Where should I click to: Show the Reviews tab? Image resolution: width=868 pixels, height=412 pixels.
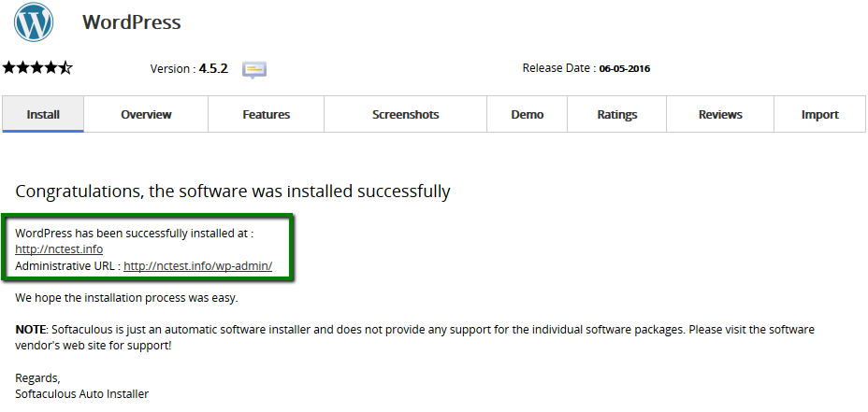(x=720, y=114)
